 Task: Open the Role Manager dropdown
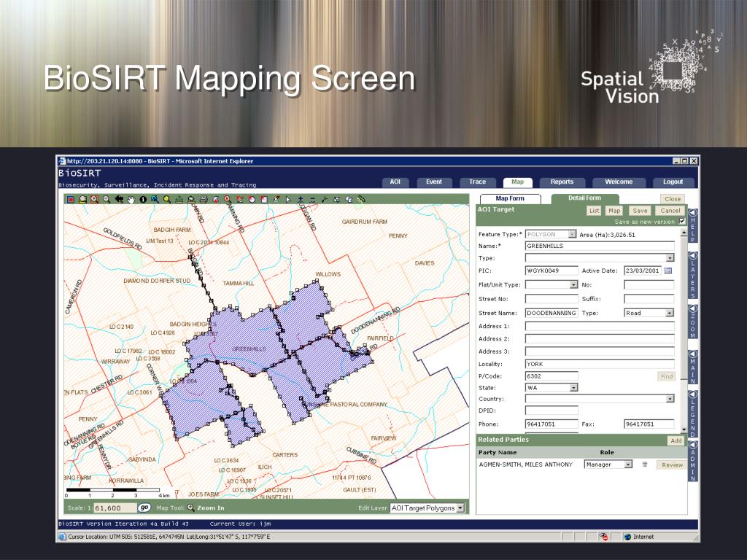tap(628, 464)
